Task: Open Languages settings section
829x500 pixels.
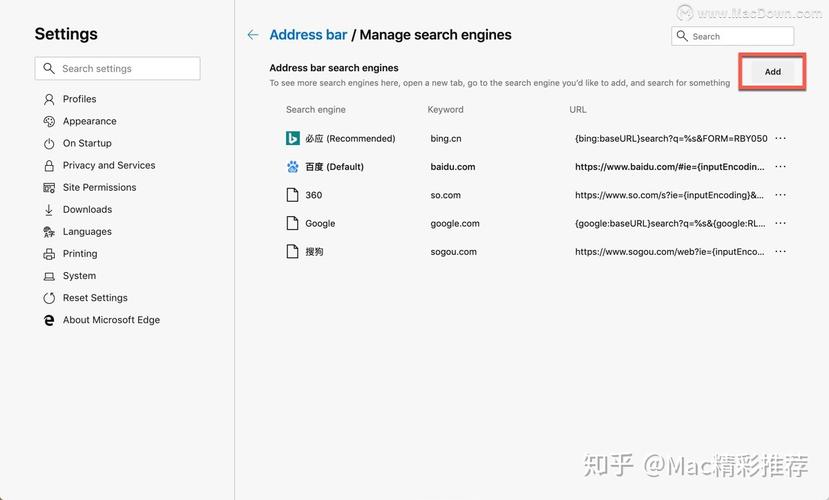Action: (x=87, y=232)
